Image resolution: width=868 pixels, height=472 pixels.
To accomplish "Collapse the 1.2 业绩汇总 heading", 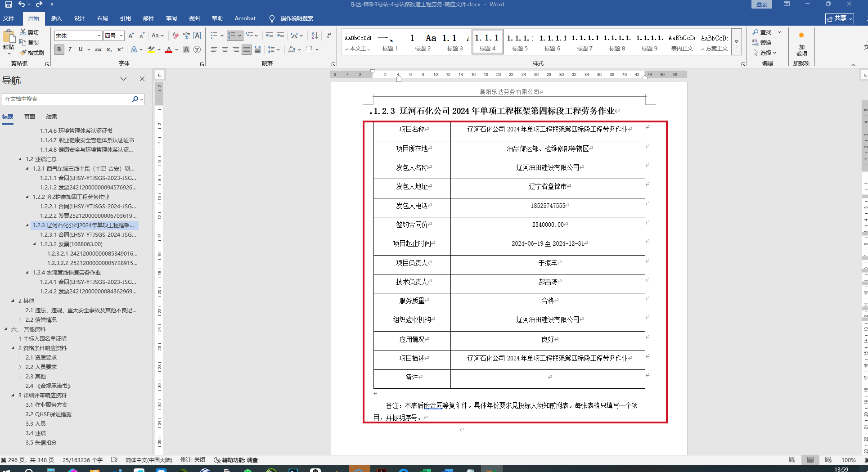I will (x=20, y=159).
